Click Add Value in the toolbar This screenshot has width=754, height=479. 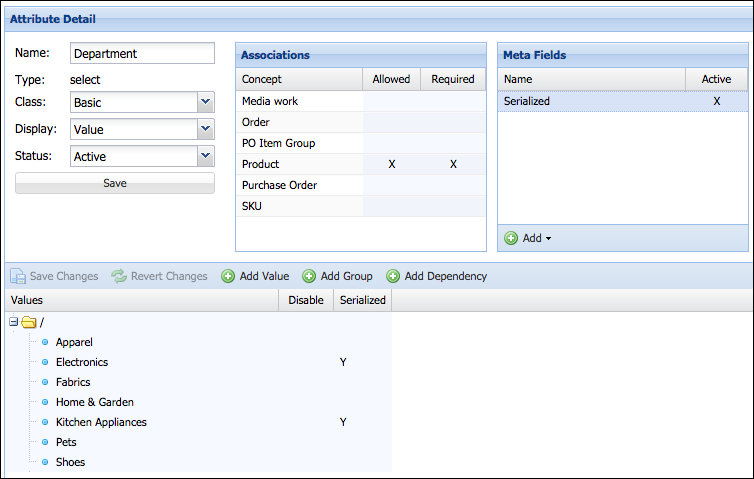(255, 276)
